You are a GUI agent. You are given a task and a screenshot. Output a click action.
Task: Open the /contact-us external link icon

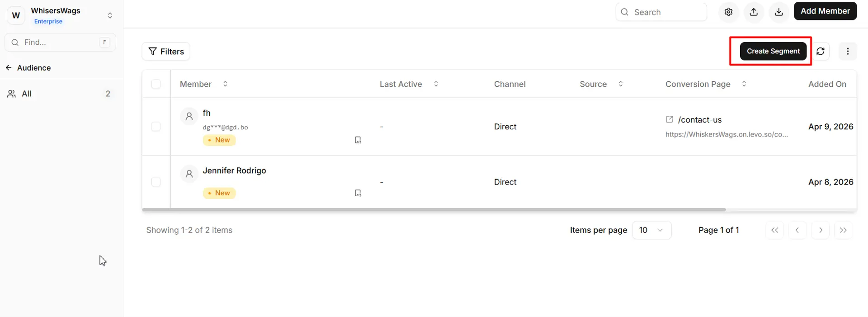670,119
